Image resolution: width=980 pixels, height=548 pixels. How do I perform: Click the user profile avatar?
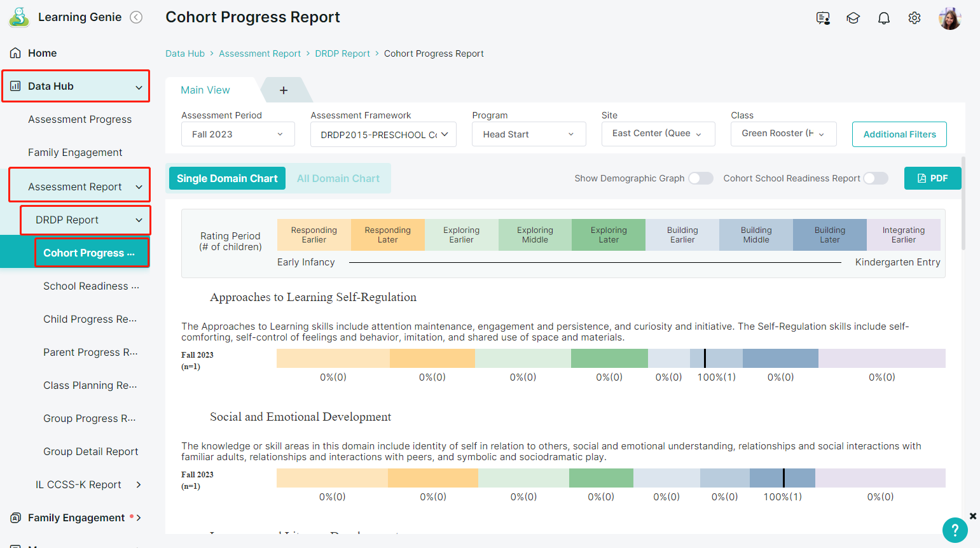pos(950,18)
